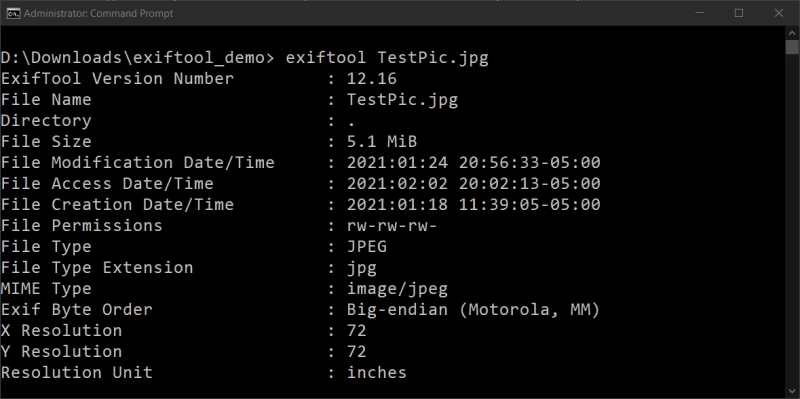Click the Big-endian (Motorola, MM) value
This screenshot has height=399, width=800.
click(473, 310)
